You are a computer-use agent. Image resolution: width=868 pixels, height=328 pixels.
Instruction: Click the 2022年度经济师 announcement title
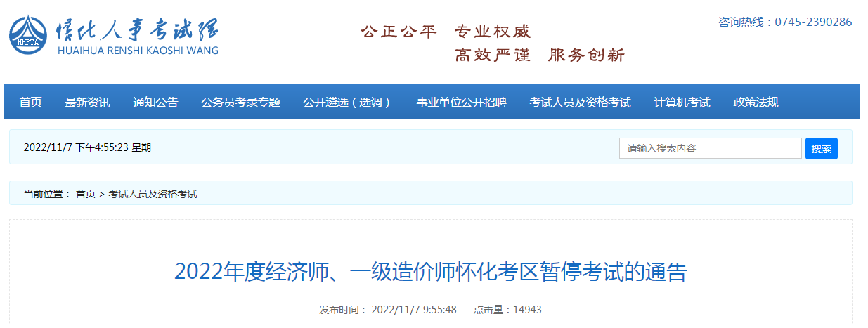pyautogui.click(x=430, y=272)
